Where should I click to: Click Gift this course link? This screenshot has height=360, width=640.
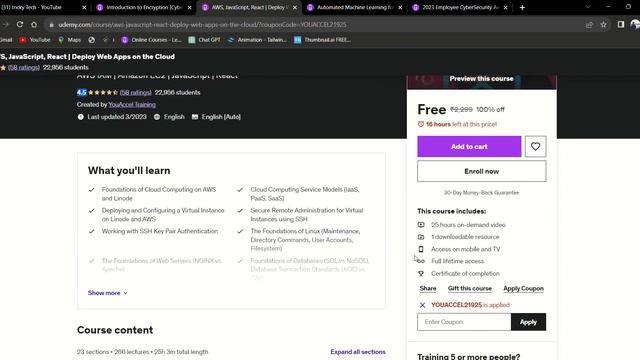470,289
